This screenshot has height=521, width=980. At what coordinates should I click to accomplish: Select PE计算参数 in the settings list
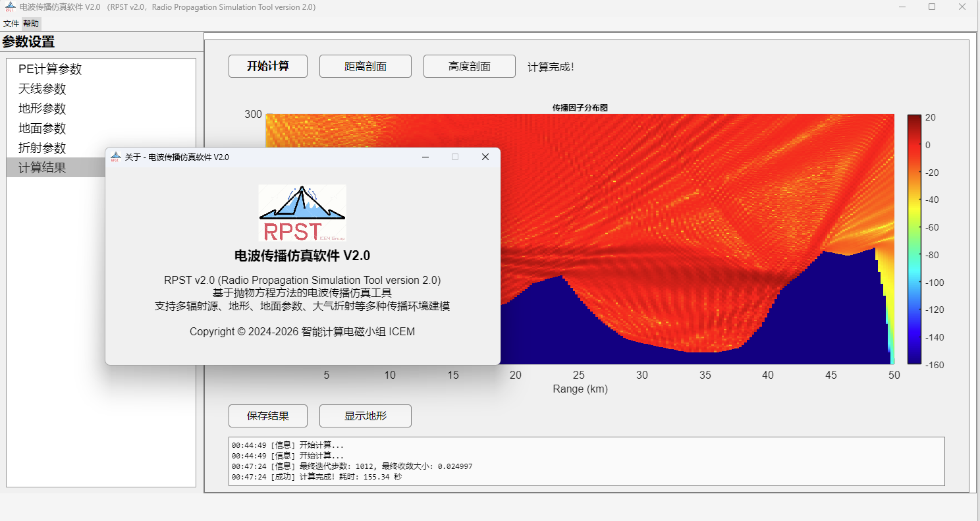50,69
